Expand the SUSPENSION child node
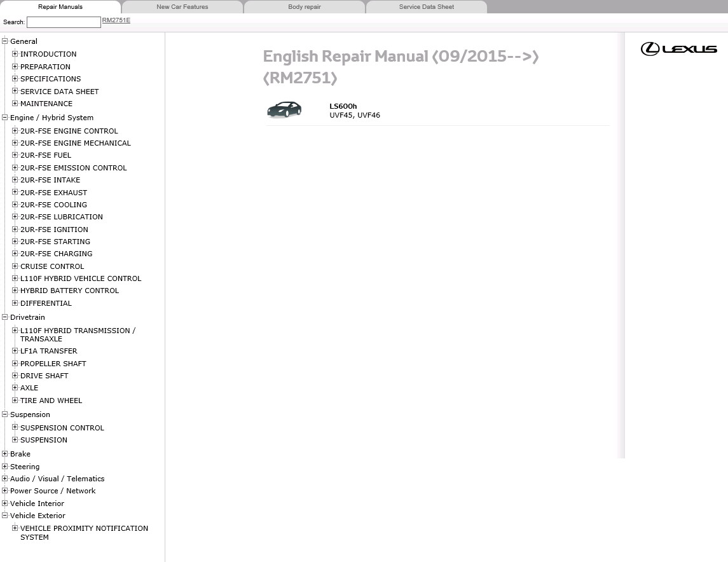Image resolution: width=728 pixels, height=562 pixels. click(15, 439)
